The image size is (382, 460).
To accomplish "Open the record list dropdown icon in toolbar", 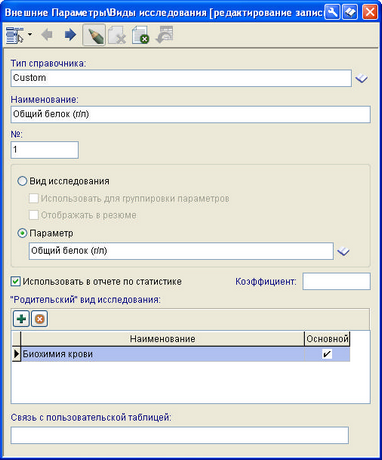I will coord(15,35).
